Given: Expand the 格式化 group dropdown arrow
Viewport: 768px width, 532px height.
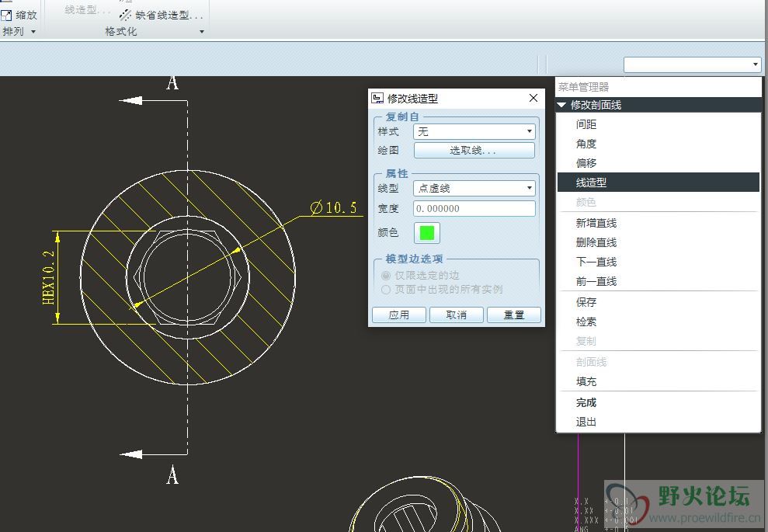Looking at the screenshot, I should click(202, 32).
